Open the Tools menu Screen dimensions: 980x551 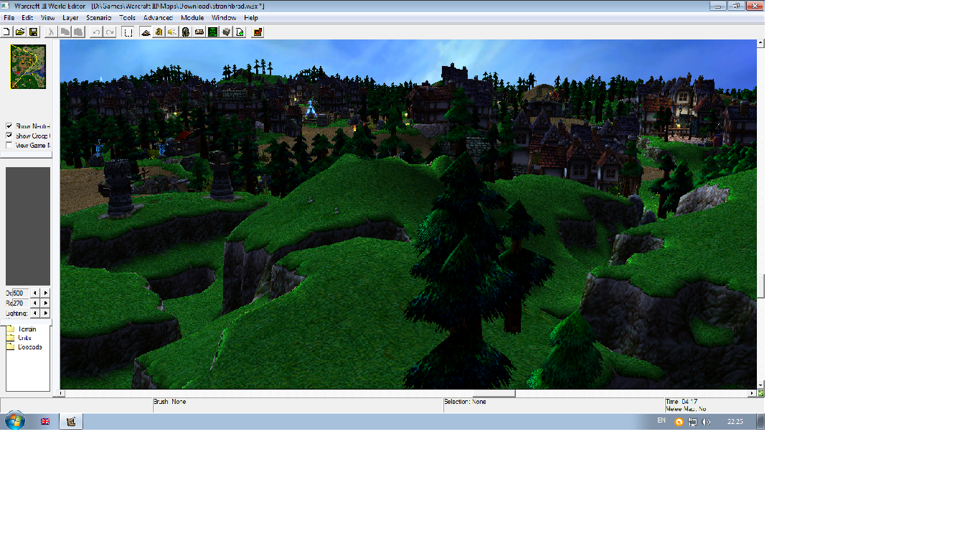[x=127, y=18]
